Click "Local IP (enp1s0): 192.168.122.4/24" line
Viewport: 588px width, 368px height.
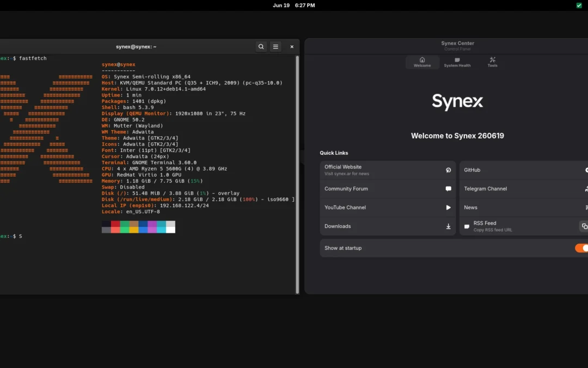tap(155, 206)
